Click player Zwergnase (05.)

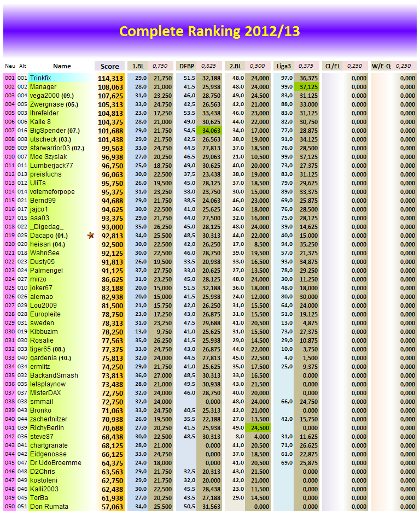point(54,104)
